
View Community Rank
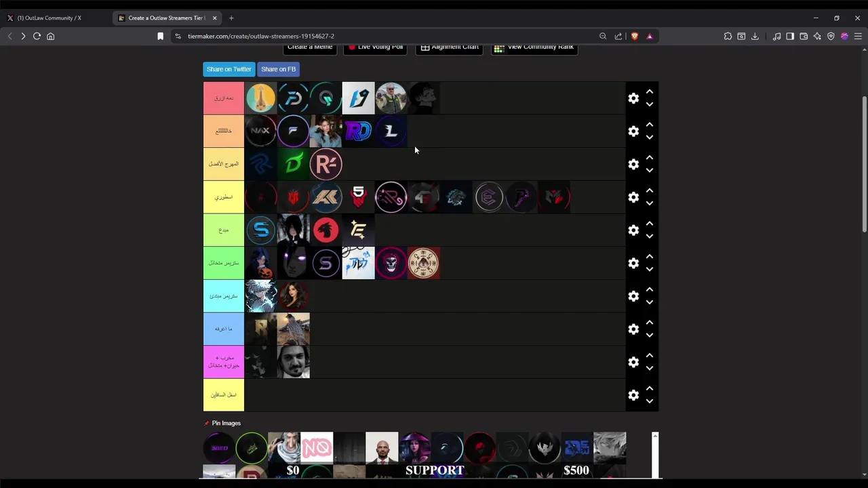coord(534,48)
